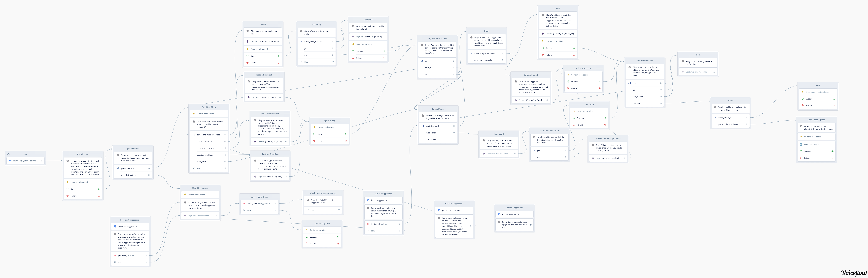The image size is (868, 278).
Task: Click the Enter custom code snippet field
Action: click(x=817, y=92)
